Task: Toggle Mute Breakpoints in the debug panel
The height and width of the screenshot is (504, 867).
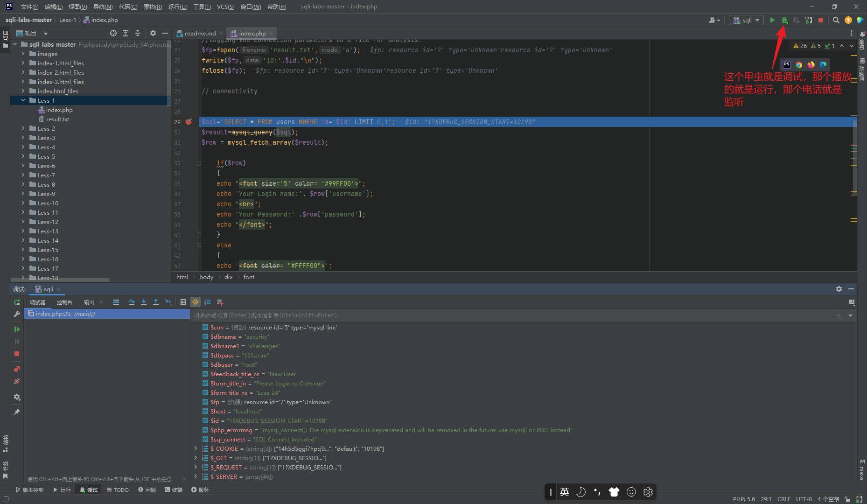Action: click(17, 381)
